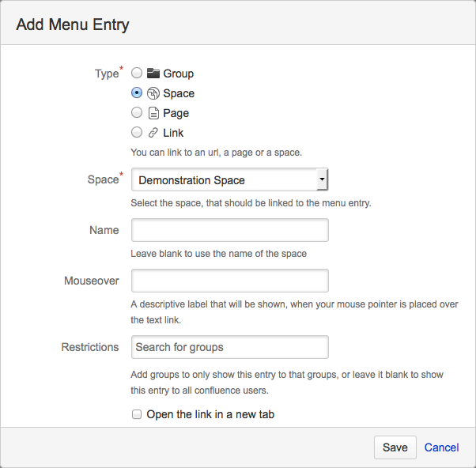This screenshot has height=468, width=476.
Task: Click the folder icon next to Group
Action: coord(153,74)
